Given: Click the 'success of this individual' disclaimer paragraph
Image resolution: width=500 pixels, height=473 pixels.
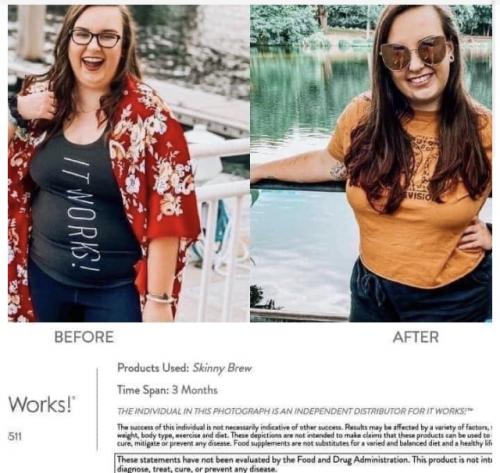Looking at the screenshot, I should click(304, 435).
